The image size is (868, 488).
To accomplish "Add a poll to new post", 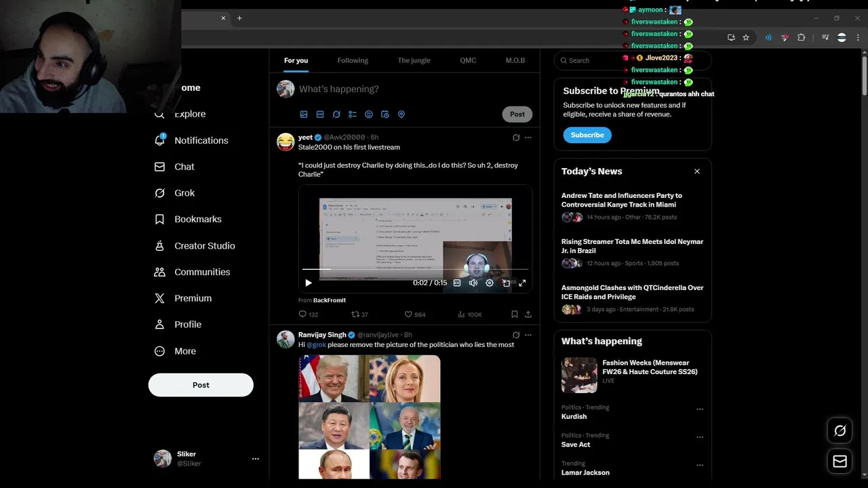I will point(353,115).
